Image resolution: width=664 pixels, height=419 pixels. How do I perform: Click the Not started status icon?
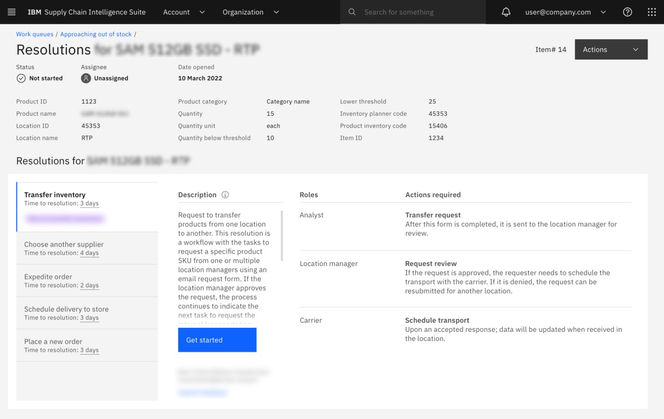click(x=21, y=78)
